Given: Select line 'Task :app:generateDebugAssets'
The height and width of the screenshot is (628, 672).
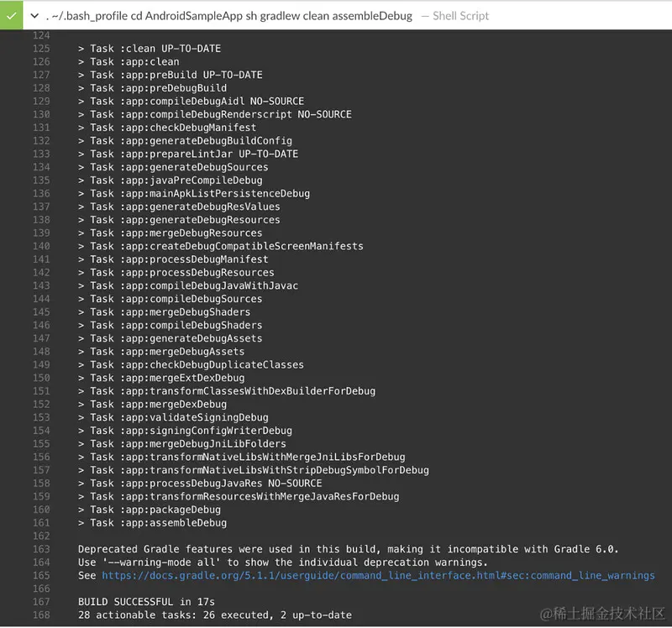Looking at the screenshot, I should point(171,338).
